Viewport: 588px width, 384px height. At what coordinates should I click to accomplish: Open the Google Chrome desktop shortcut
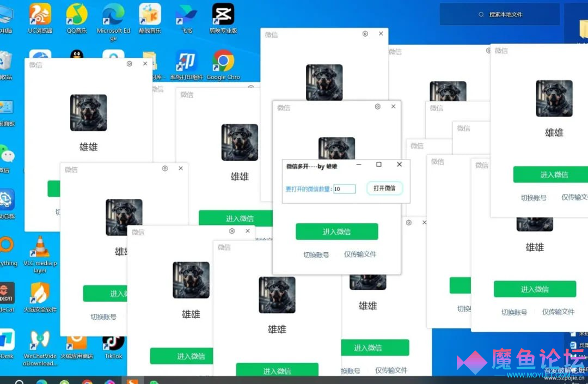[x=223, y=65]
